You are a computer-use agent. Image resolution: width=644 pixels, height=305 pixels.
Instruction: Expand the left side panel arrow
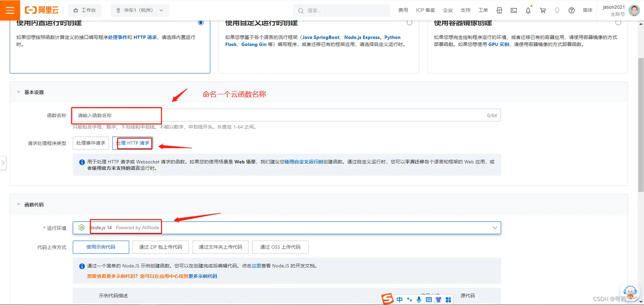pos(3,163)
